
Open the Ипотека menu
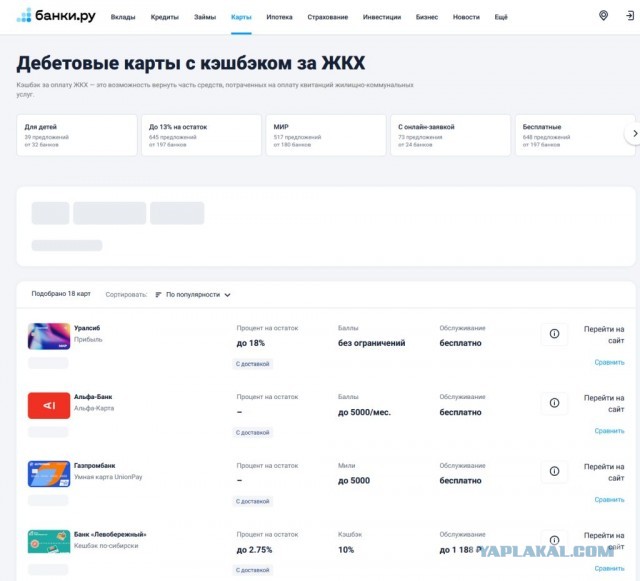(x=279, y=17)
